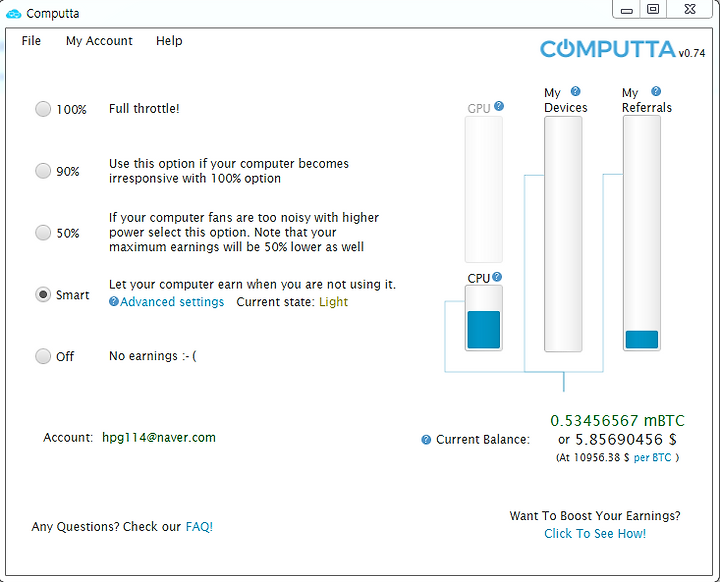Click the 'No earnings :-(' text
Viewport: 720px width, 582px height.
coord(153,356)
